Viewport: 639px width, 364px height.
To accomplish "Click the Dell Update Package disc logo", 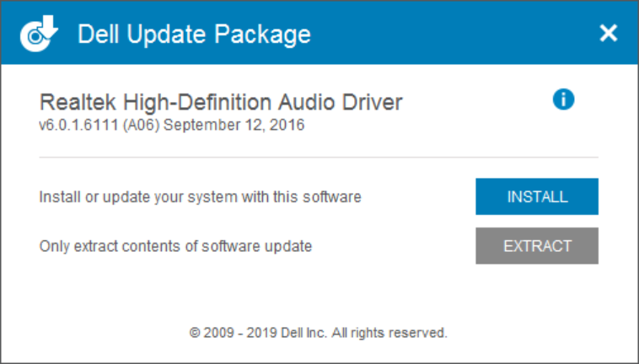I will [x=39, y=34].
